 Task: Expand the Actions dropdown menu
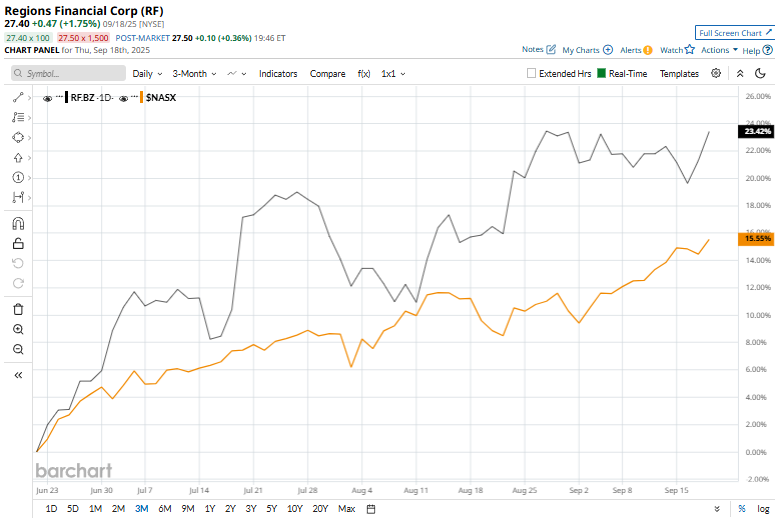click(x=719, y=50)
